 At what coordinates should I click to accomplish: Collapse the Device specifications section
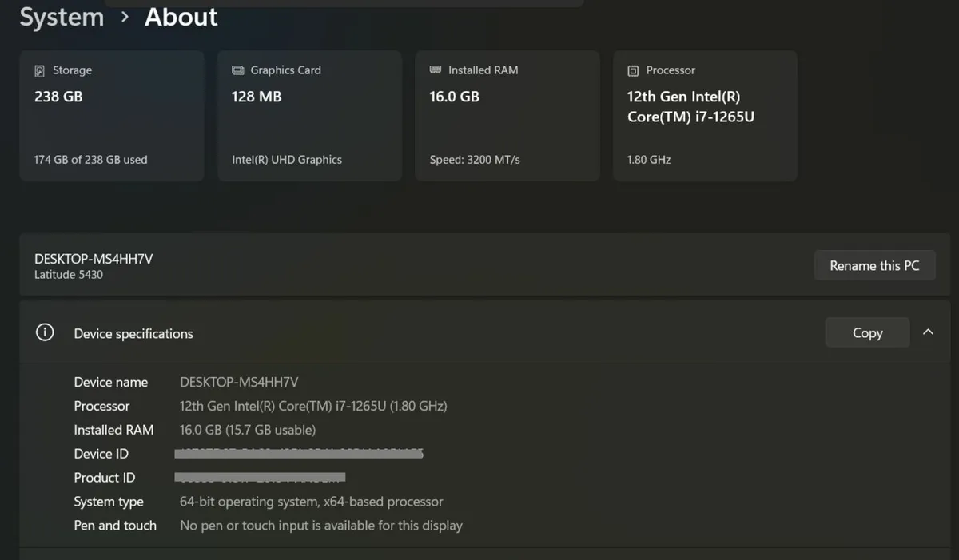[x=928, y=332]
